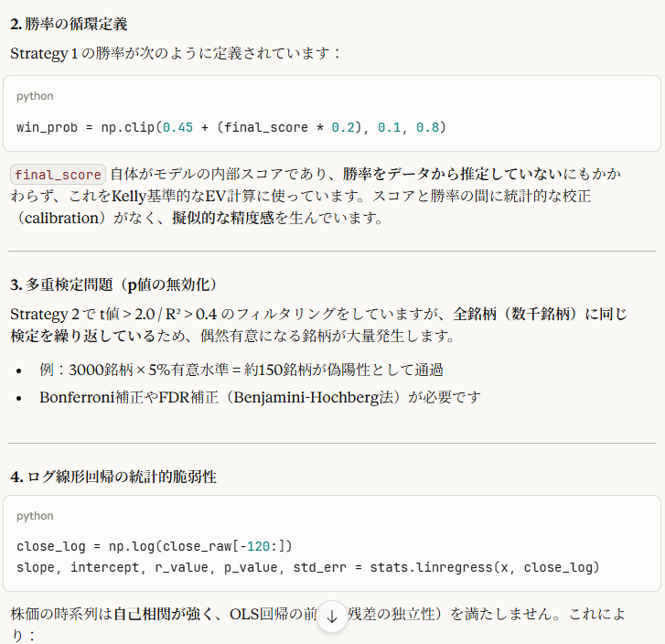Viewport: 665px width, 644px height.
Task: Click the heading '4. ログ線形回帰の統計的脆弱性'
Action: tap(113, 477)
